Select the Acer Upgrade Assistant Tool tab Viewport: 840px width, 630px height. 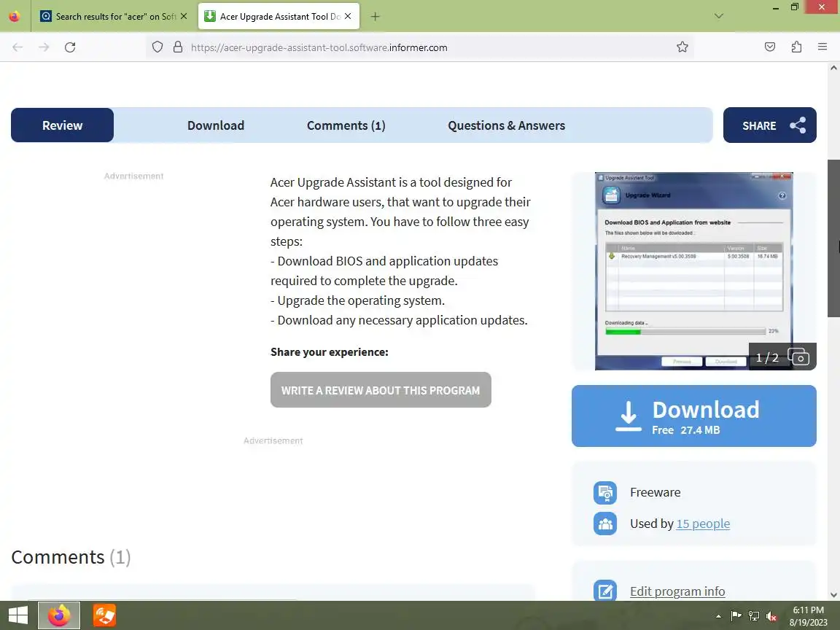[x=279, y=17]
